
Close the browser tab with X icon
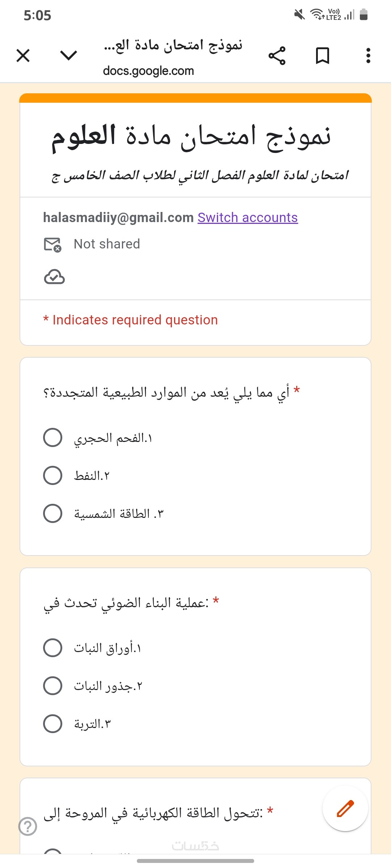(23, 56)
